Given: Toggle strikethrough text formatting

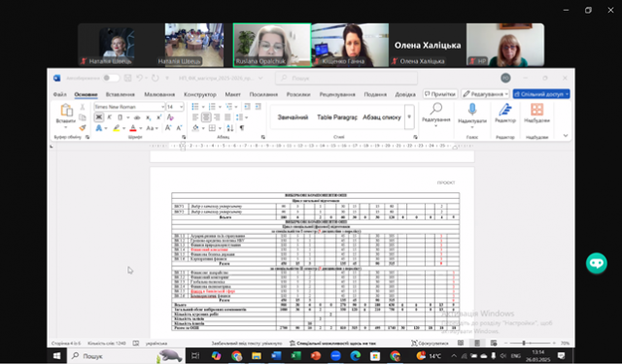Looking at the screenshot, I should tap(137, 117).
